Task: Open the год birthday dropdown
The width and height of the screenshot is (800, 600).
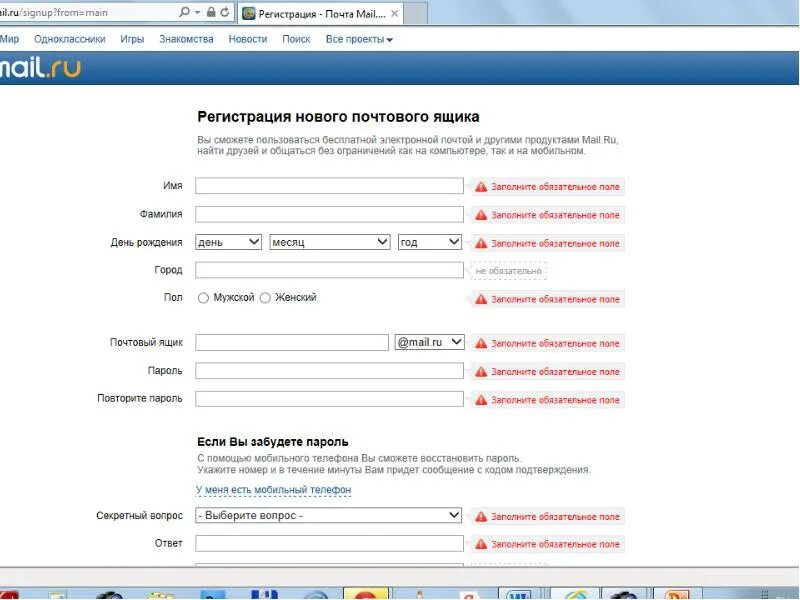Action: (x=430, y=242)
